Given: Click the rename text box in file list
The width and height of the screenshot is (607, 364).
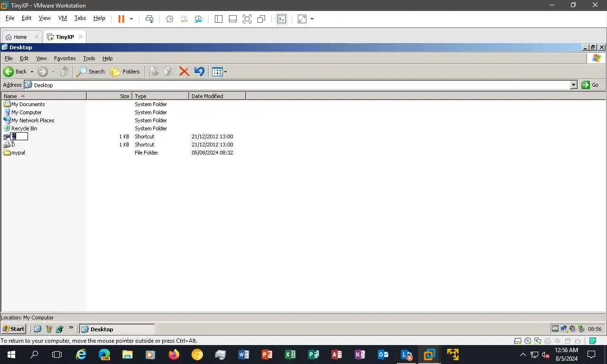Looking at the screenshot, I should (19, 136).
